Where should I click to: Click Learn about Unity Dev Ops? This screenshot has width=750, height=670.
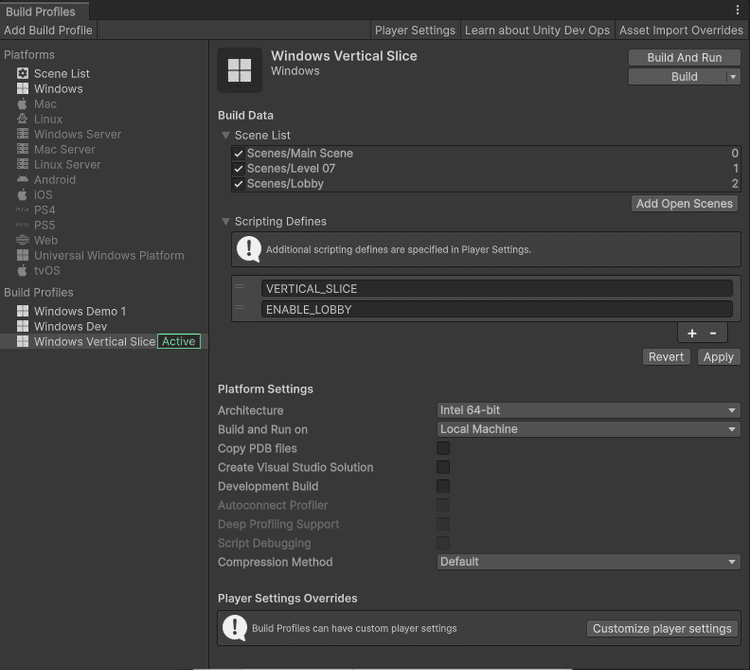click(537, 30)
